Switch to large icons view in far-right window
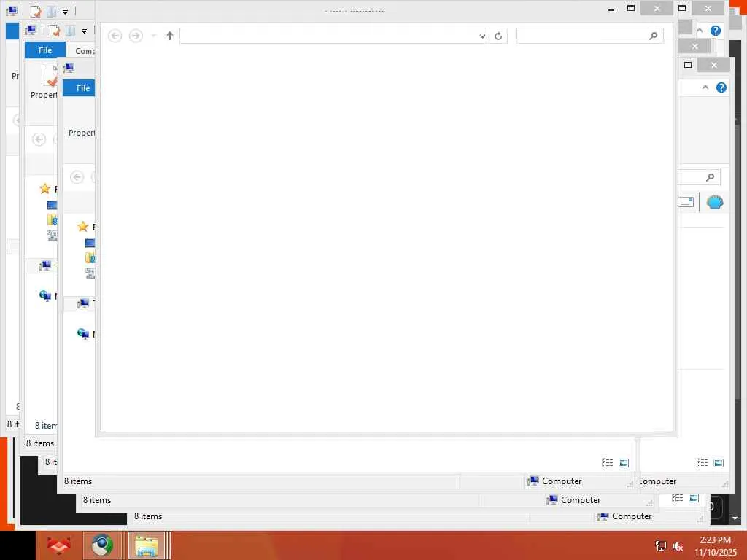Screen dimensions: 747x560 point(719,463)
